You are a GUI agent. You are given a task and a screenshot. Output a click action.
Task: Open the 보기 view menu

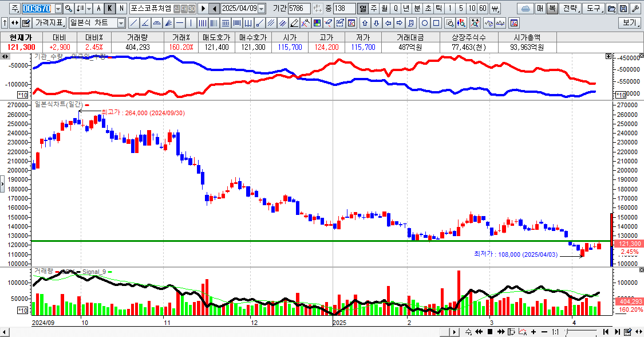click(x=630, y=23)
